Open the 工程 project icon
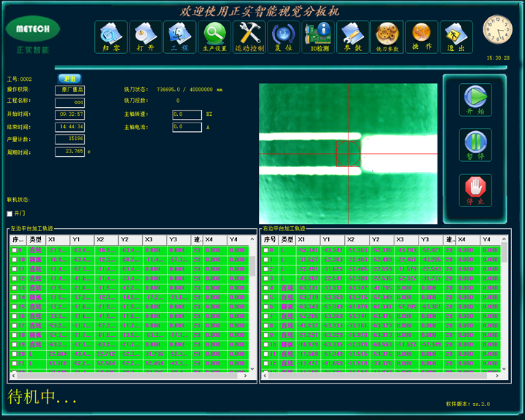This screenshot has height=420, width=525. pyautogui.click(x=180, y=37)
